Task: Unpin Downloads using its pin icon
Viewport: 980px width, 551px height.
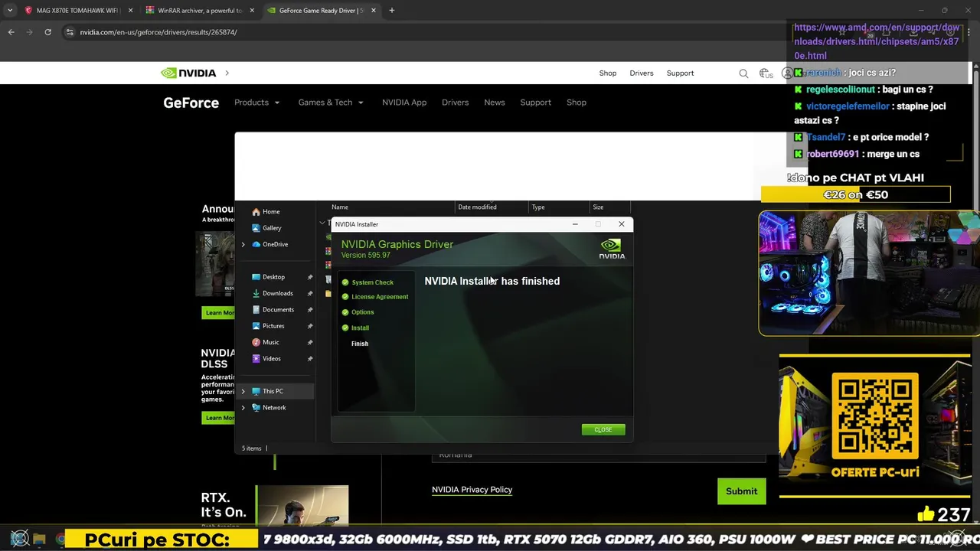Action: [309, 293]
